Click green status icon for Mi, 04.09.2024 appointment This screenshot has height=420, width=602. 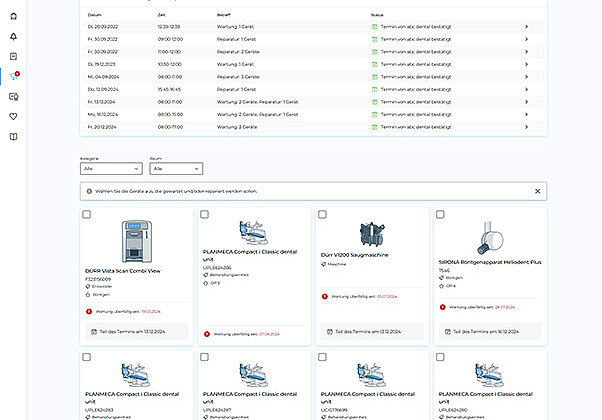(x=375, y=77)
